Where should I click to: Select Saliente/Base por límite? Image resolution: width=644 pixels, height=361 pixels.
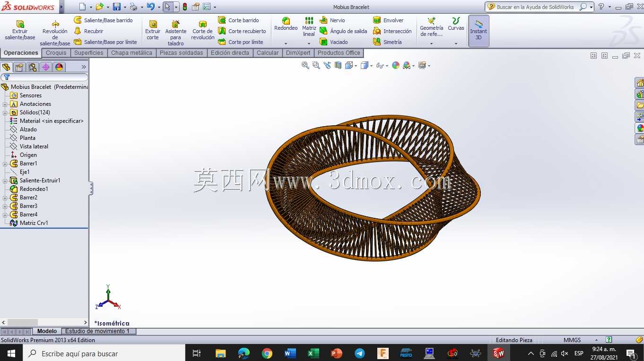pyautogui.click(x=105, y=42)
